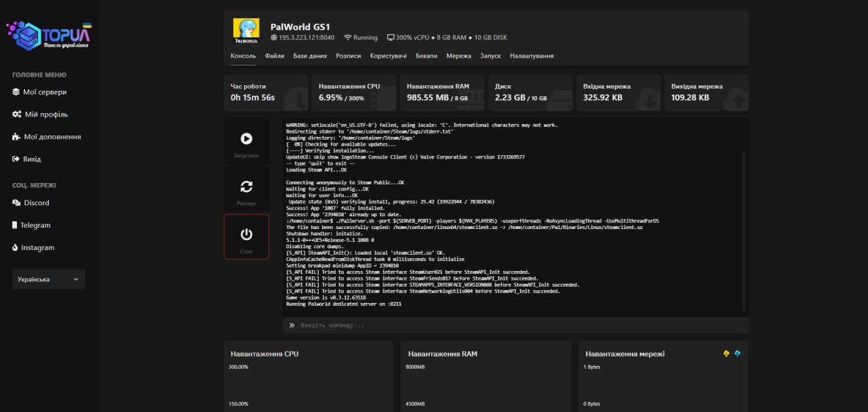Open the Instagram social link
Screen dimensions: 868x412
tap(37, 247)
